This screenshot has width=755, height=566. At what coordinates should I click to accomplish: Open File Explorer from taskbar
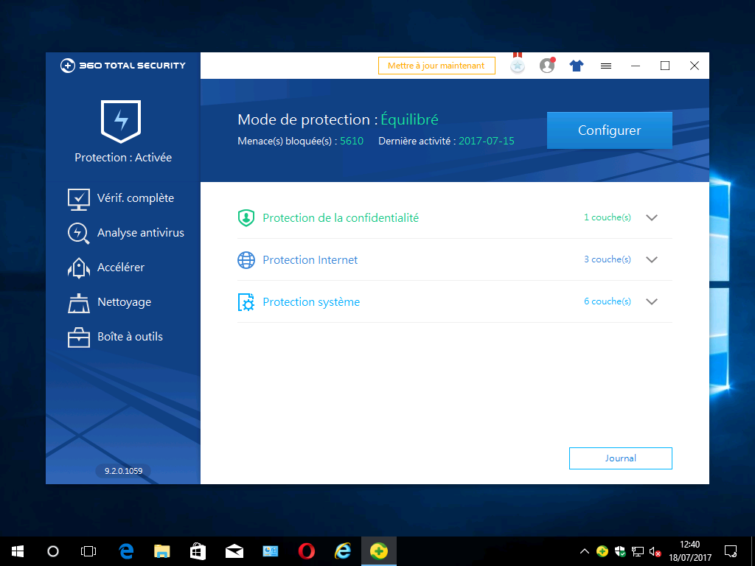pyautogui.click(x=162, y=551)
